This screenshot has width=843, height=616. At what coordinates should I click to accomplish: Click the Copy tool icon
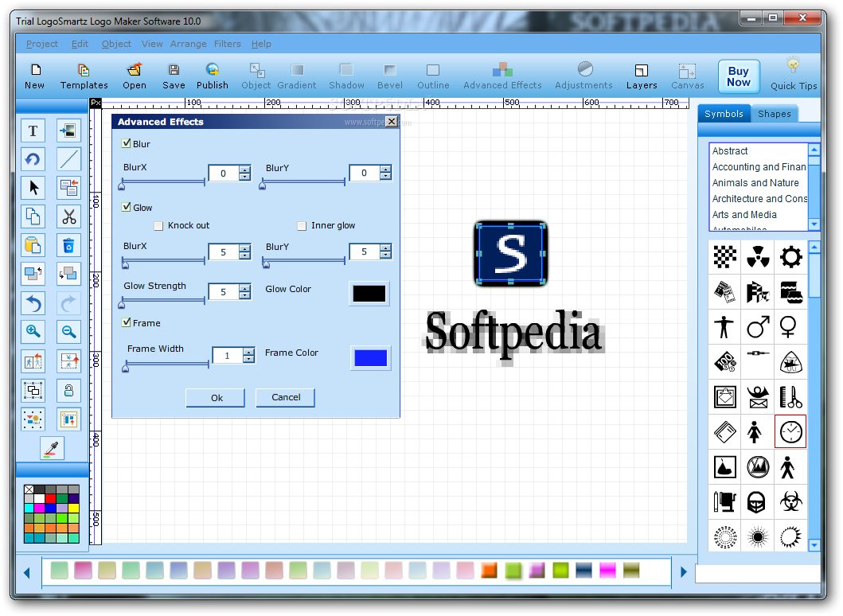[x=33, y=216]
